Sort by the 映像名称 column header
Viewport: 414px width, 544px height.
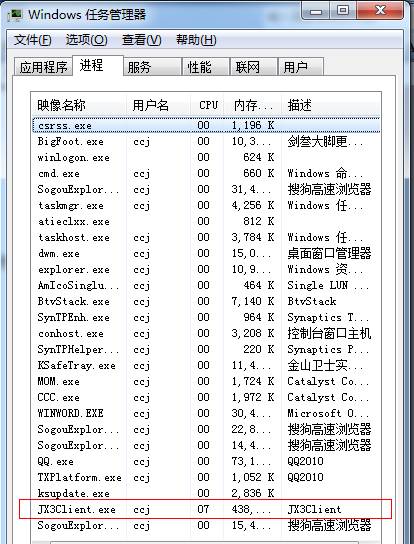coord(79,105)
